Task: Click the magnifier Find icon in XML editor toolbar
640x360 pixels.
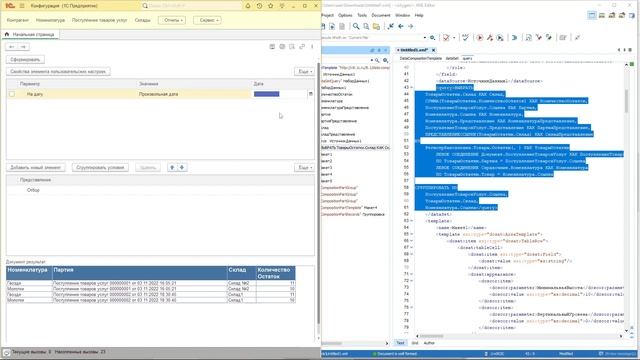Action: [356, 26]
